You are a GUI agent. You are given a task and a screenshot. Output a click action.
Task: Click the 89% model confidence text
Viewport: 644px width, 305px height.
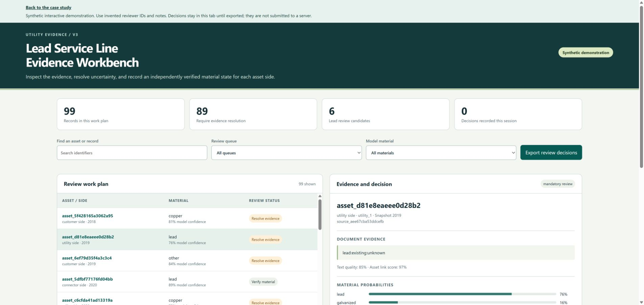(187, 285)
